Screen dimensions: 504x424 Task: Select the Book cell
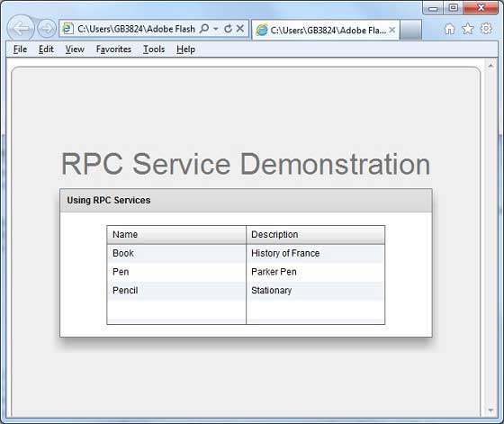tap(176, 253)
